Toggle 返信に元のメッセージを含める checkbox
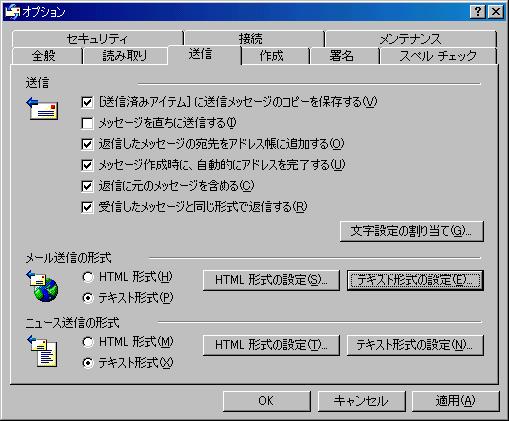The width and height of the screenshot is (509, 421). point(87,186)
